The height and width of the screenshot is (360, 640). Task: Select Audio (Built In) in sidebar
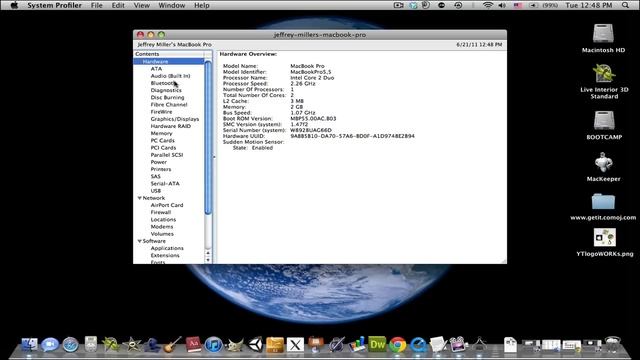pyautogui.click(x=170, y=76)
